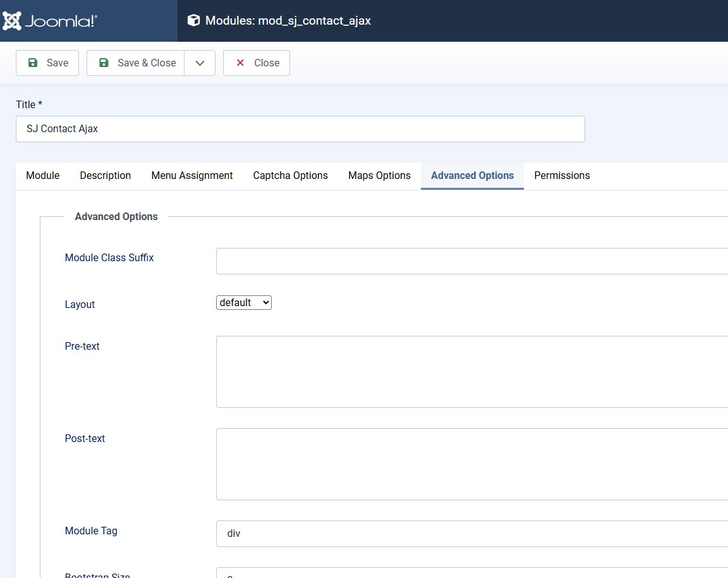728x578 pixels.
Task: Open the Captcha Options tab
Action: tap(291, 176)
